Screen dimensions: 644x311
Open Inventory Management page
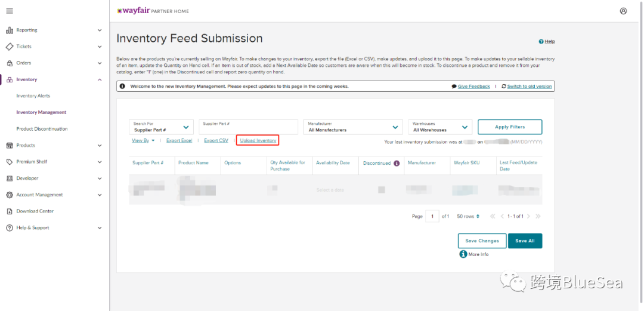click(x=41, y=112)
